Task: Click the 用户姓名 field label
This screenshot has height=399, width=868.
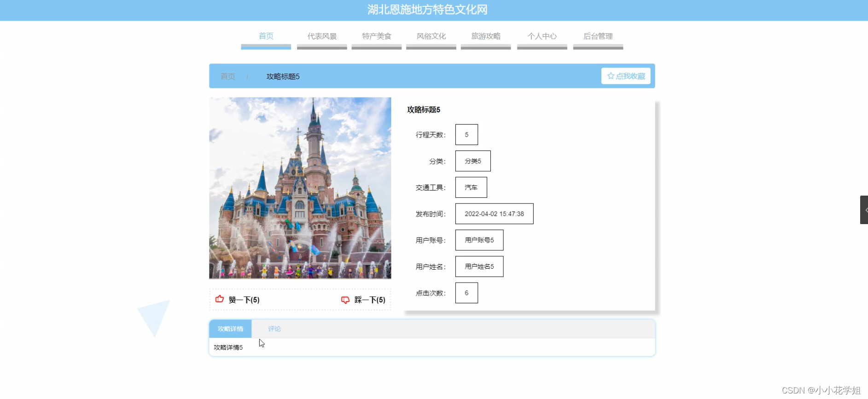Action: pyautogui.click(x=431, y=267)
